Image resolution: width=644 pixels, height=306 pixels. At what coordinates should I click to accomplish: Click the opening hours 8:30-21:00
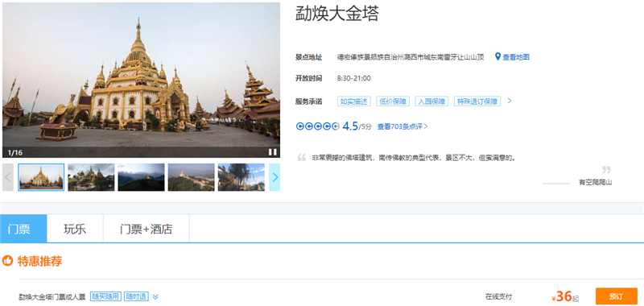tap(353, 78)
